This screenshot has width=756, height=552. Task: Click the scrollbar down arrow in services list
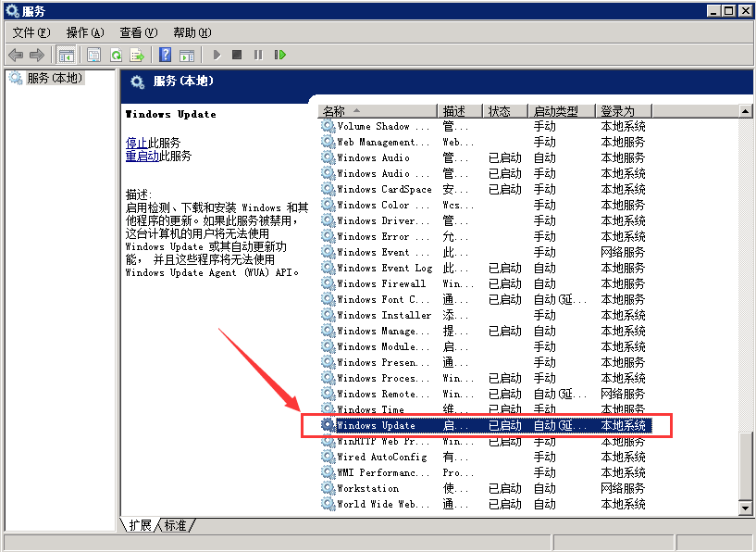pyautogui.click(x=745, y=508)
